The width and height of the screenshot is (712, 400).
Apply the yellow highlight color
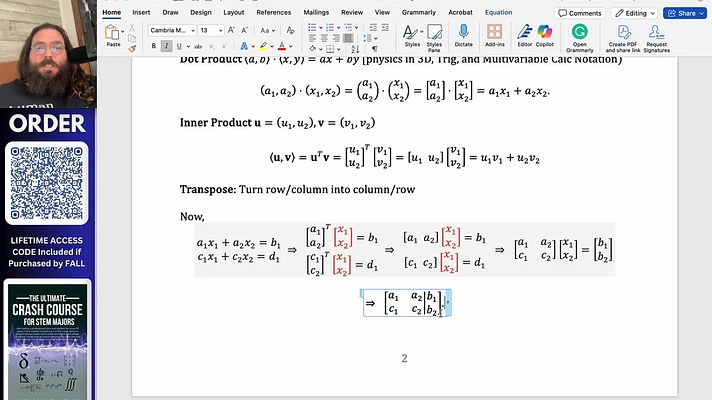click(263, 46)
